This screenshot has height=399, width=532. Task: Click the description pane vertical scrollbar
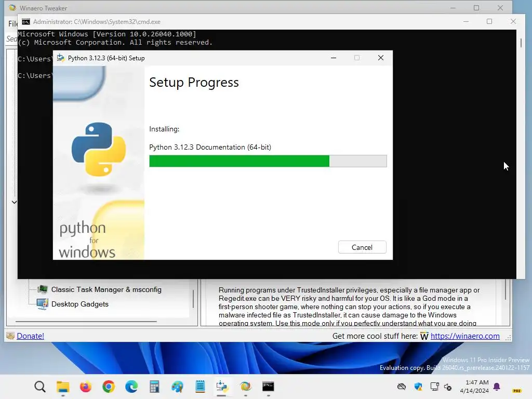pos(505,289)
